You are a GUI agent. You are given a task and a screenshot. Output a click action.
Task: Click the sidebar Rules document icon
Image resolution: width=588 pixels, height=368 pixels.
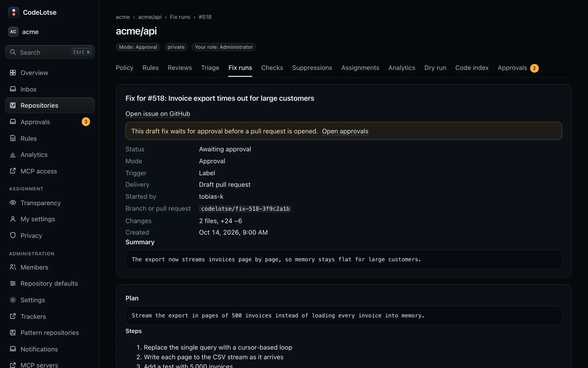click(x=13, y=138)
